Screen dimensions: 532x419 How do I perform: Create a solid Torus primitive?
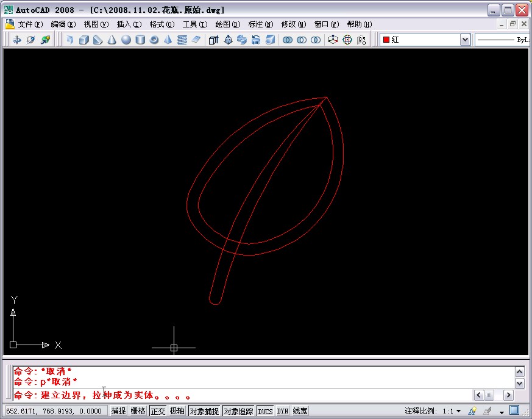(154, 40)
